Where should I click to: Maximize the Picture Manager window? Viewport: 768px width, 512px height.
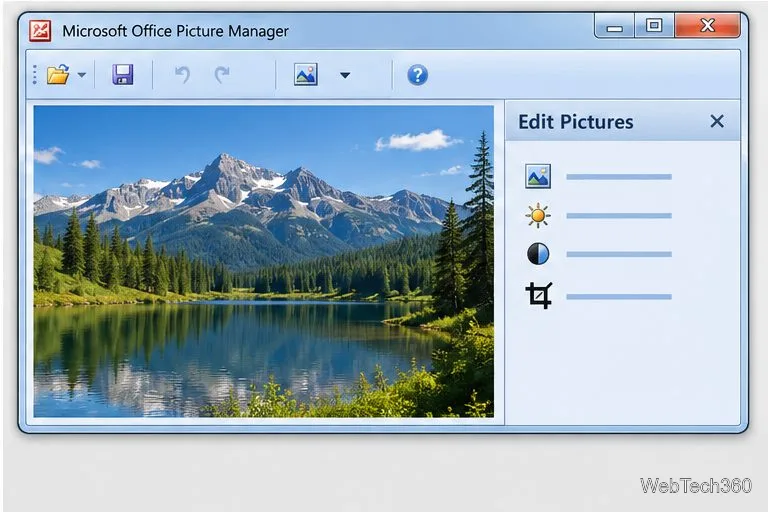(654, 25)
